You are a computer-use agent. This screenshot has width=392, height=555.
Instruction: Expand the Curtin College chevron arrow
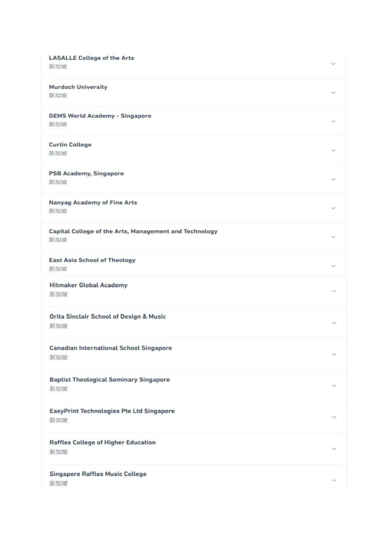pyautogui.click(x=333, y=151)
